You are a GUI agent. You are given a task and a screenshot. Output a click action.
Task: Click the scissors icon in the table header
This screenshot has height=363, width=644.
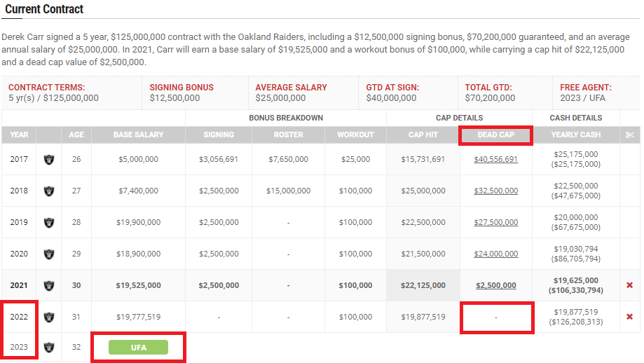tap(629, 135)
